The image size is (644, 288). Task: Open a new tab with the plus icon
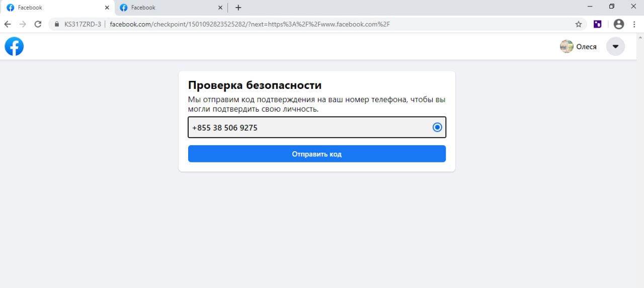coord(238,8)
